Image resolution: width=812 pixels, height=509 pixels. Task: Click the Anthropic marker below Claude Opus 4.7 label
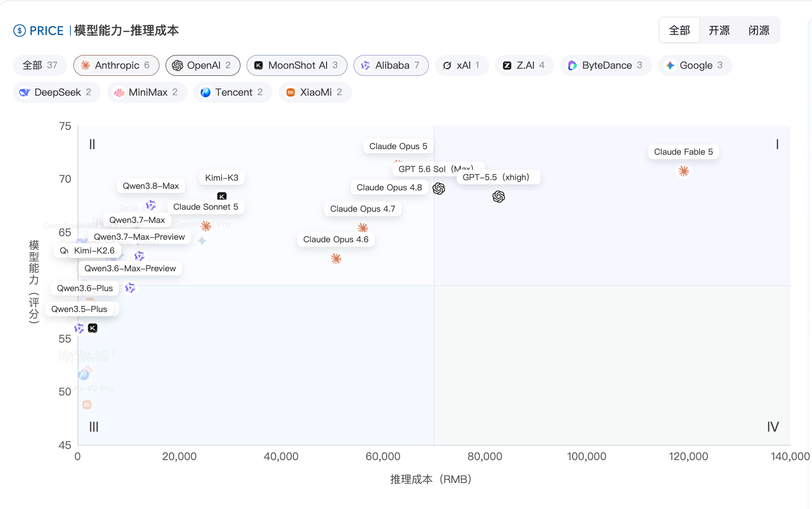[363, 228]
